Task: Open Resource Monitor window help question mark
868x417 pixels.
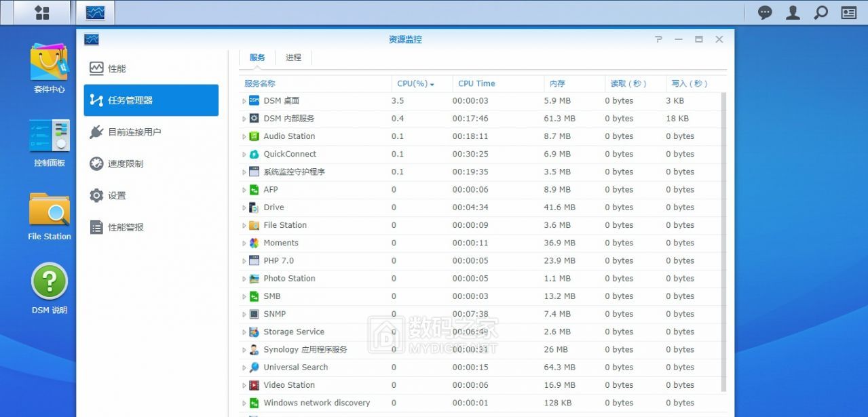Action: (658, 39)
